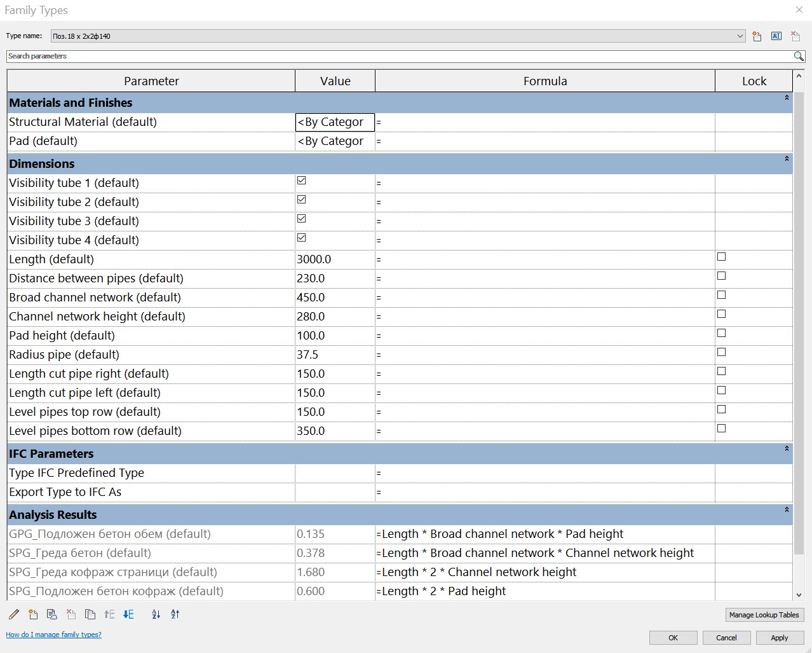Lock the Length parameter
Viewport: 812px width, 653px height.
pyautogui.click(x=721, y=257)
